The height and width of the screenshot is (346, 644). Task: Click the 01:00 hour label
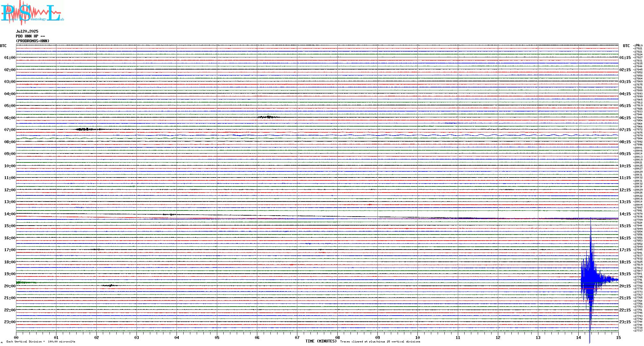(x=10, y=58)
